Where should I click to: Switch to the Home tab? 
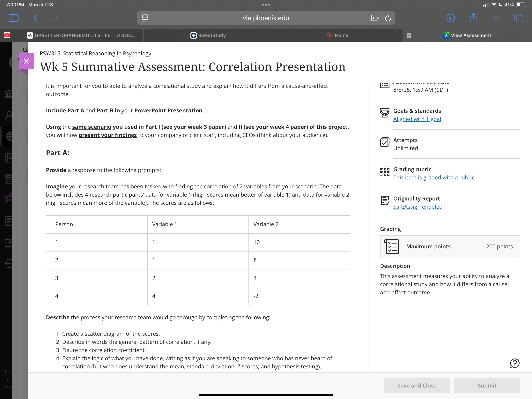click(x=338, y=35)
